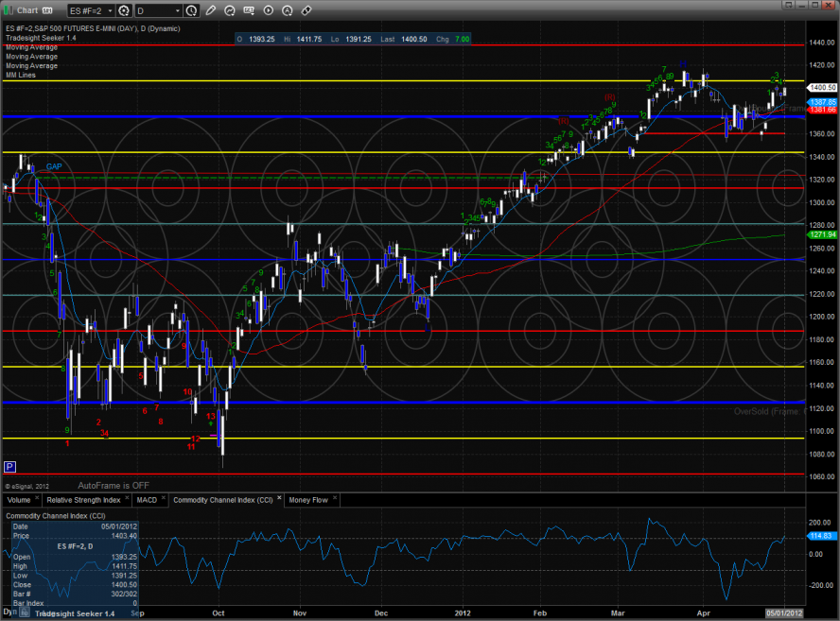The height and width of the screenshot is (621, 840).
Task: Open the time template clock icon
Action: coord(192,10)
